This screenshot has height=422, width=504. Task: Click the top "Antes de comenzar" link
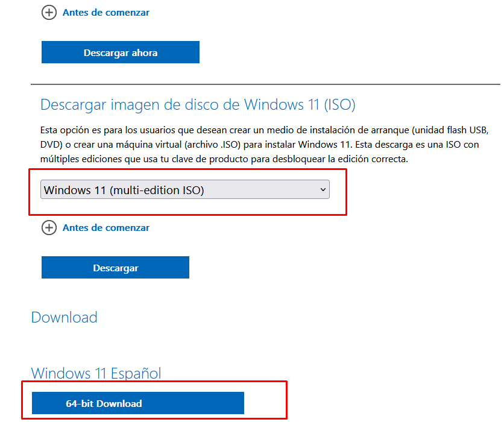pyautogui.click(x=106, y=12)
